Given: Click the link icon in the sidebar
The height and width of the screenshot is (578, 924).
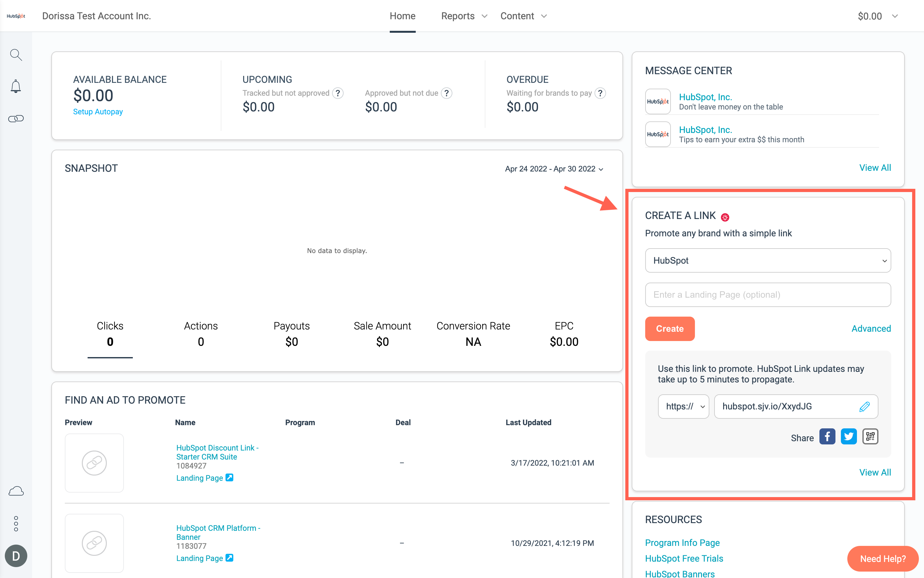Looking at the screenshot, I should (16, 118).
